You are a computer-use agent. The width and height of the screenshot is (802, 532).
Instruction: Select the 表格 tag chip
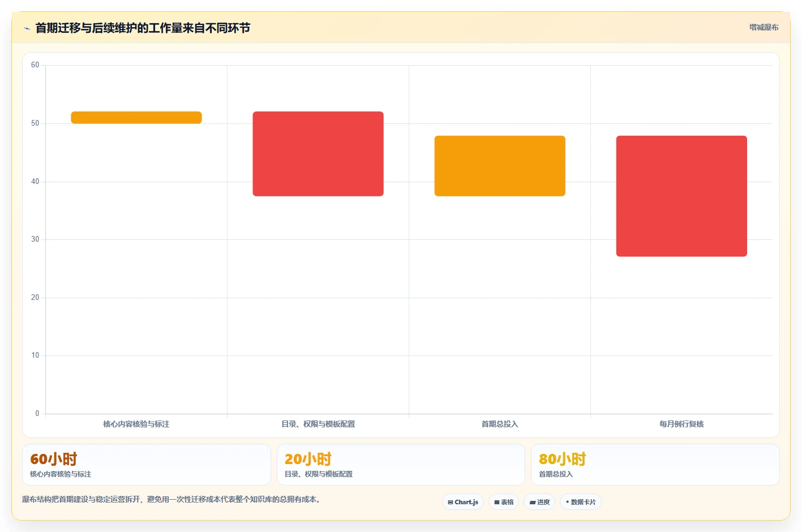[x=504, y=502]
